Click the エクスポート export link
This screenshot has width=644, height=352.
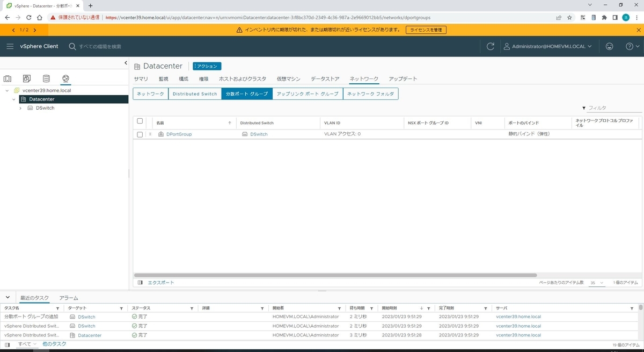[x=161, y=283]
